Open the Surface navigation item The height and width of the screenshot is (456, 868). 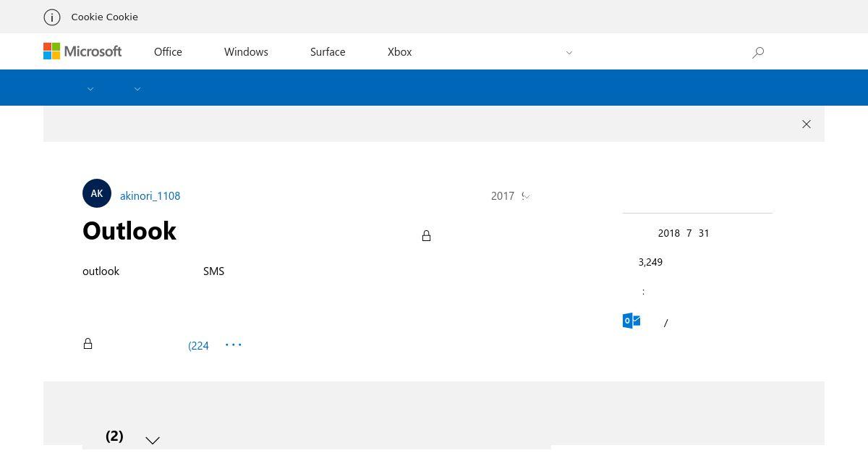[328, 52]
